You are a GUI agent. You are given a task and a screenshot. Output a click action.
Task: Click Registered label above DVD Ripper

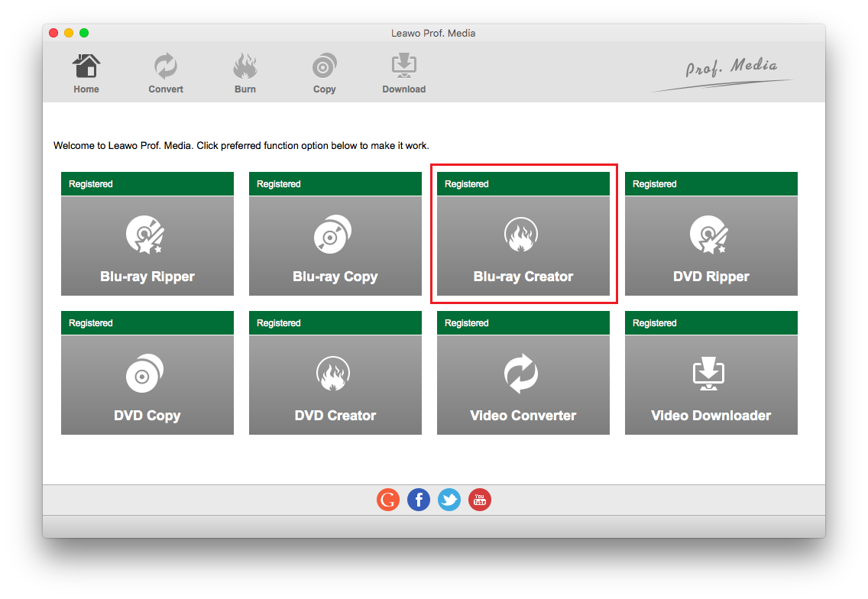point(654,184)
